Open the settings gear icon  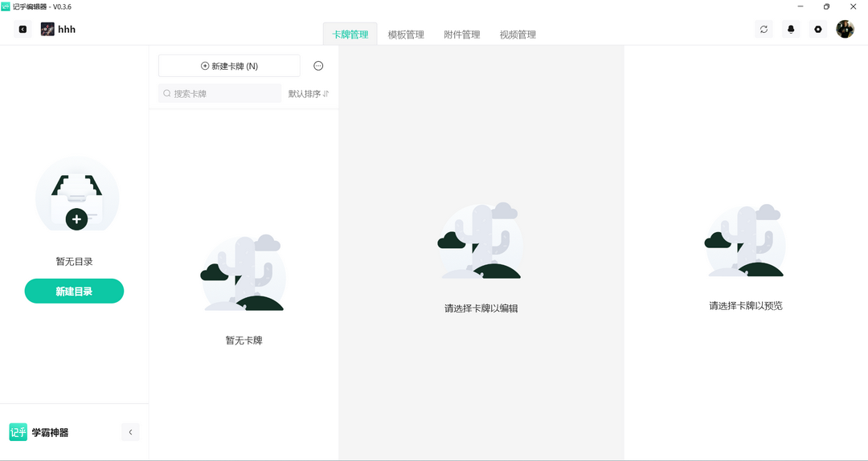click(818, 30)
